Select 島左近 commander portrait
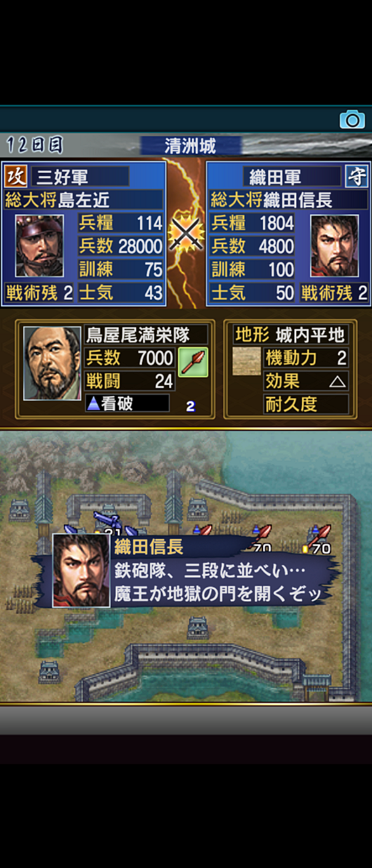 (39, 246)
